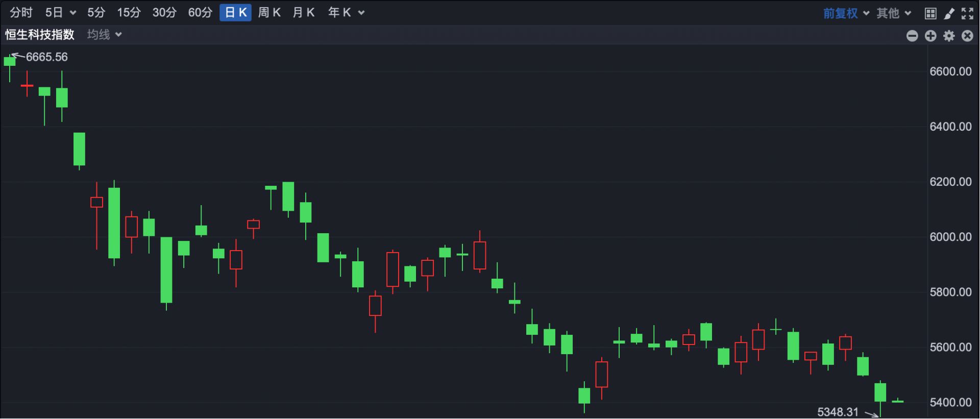This screenshot has width=980, height=419.
Task: Close the indicator panel with X icon
Action: 967,36
